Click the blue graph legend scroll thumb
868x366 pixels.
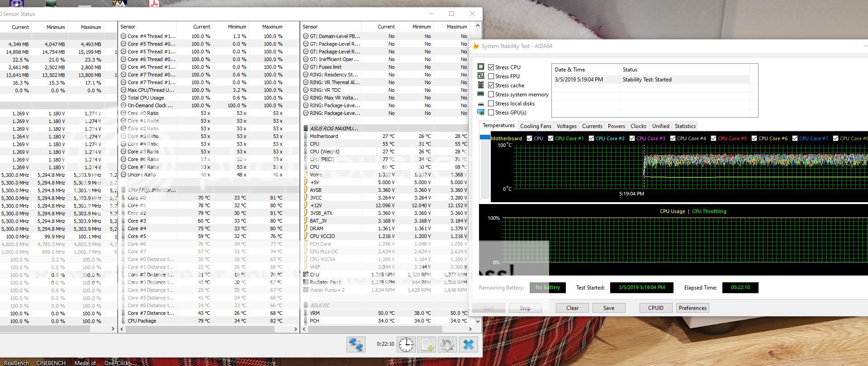pos(485,137)
